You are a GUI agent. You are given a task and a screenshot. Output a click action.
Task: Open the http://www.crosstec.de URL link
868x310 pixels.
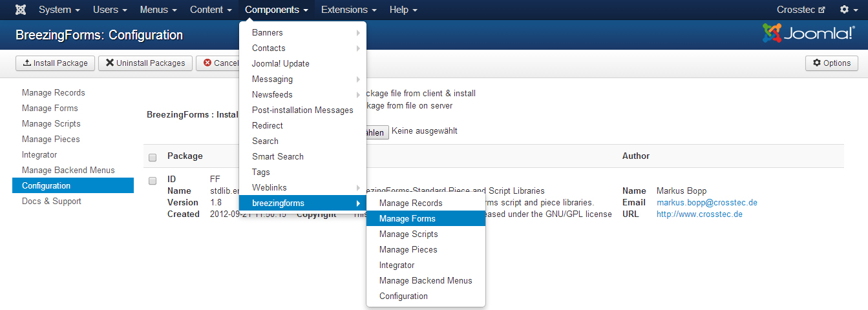[699, 214]
